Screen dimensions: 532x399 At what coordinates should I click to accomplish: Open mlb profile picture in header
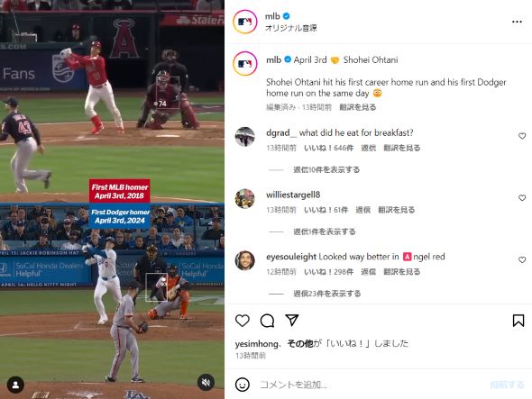coord(245,22)
